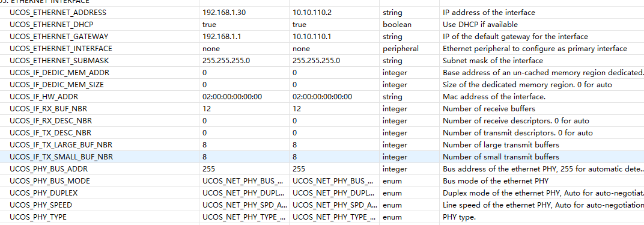
Task: Select the UCOS_PHY_DUPLEX parameter name
Action: [x=43, y=193]
